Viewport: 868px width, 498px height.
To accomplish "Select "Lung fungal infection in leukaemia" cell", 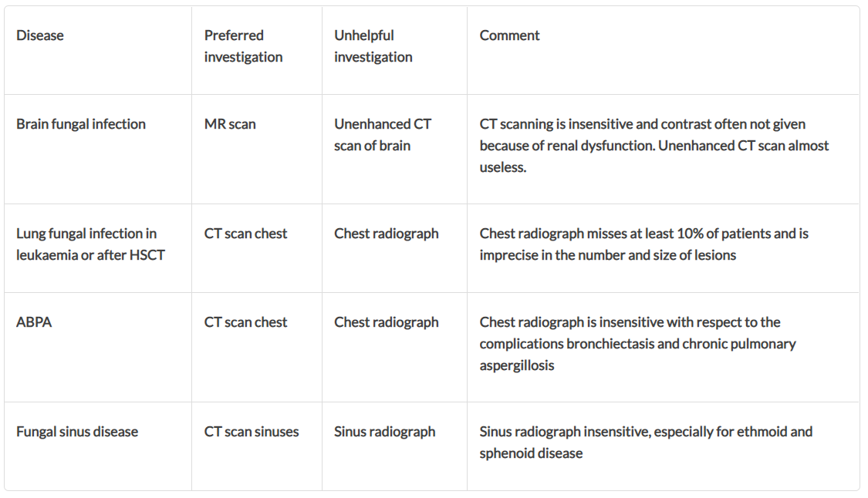I will click(x=90, y=244).
